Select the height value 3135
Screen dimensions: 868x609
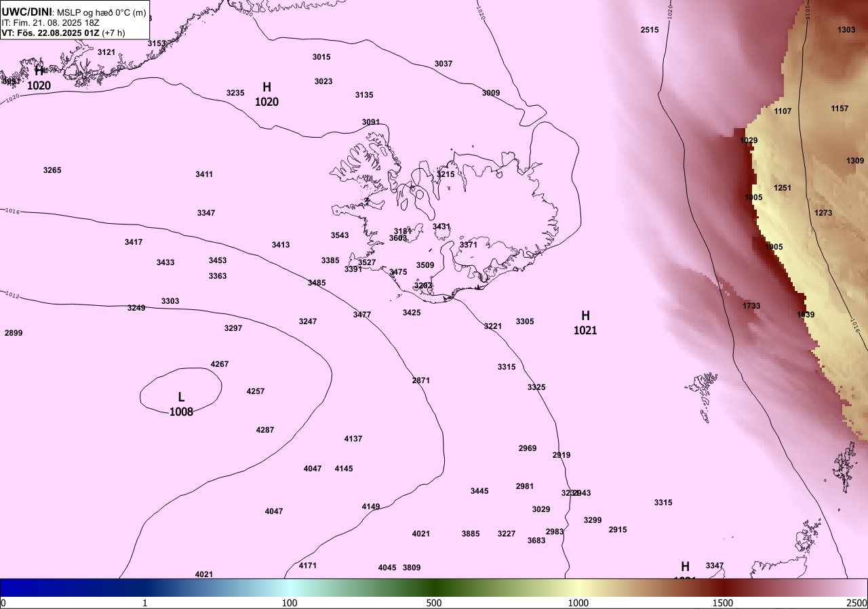coord(364,95)
